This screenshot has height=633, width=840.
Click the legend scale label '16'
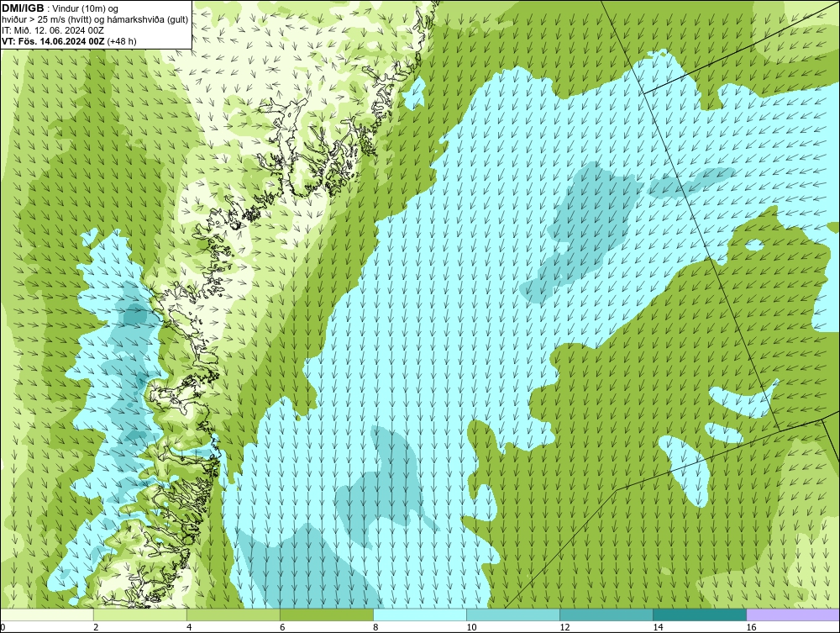click(x=750, y=627)
